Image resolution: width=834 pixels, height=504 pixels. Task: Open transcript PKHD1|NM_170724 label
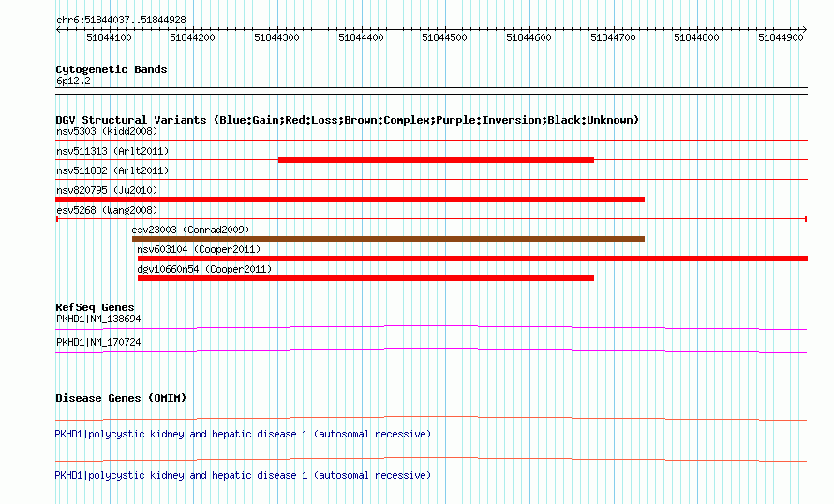pyautogui.click(x=98, y=342)
